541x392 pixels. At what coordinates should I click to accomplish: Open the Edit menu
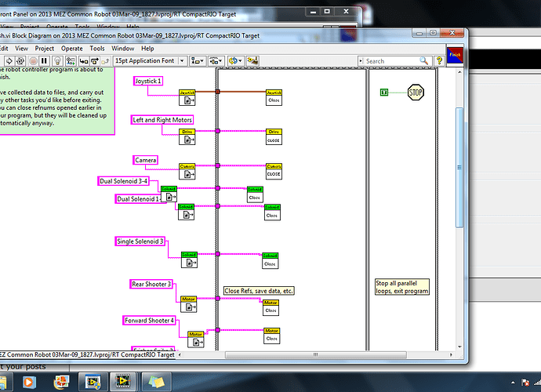click(x=4, y=49)
